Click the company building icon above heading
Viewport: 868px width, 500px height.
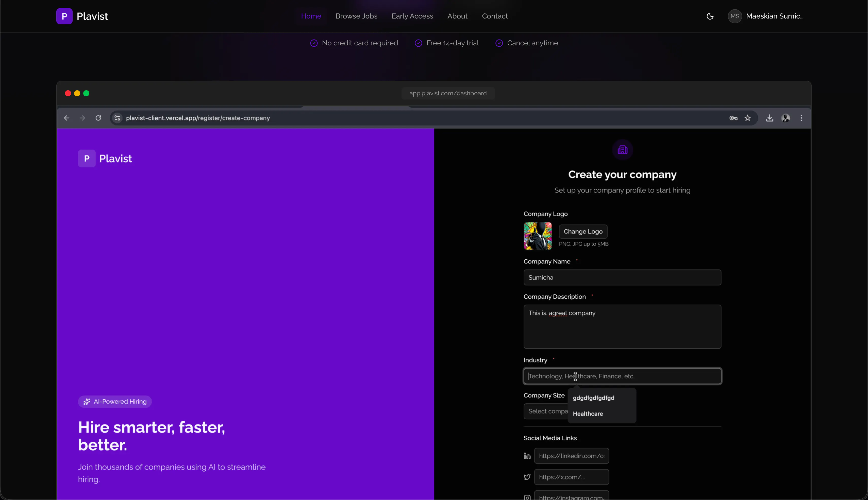click(x=622, y=150)
